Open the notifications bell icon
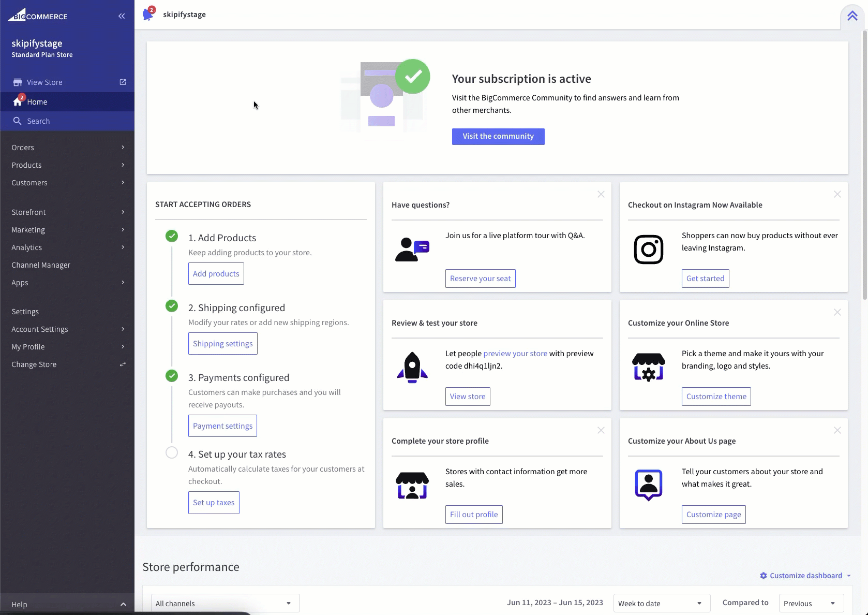This screenshot has height=615, width=868. click(148, 14)
